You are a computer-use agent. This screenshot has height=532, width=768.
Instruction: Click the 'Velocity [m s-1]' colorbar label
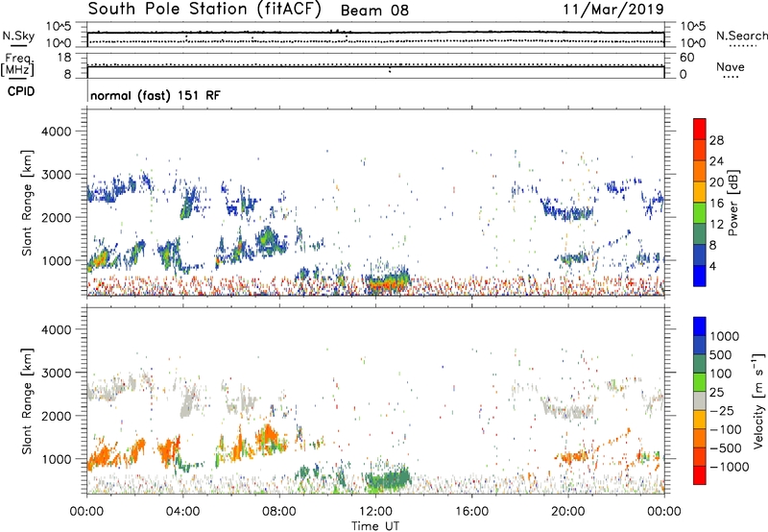click(758, 400)
